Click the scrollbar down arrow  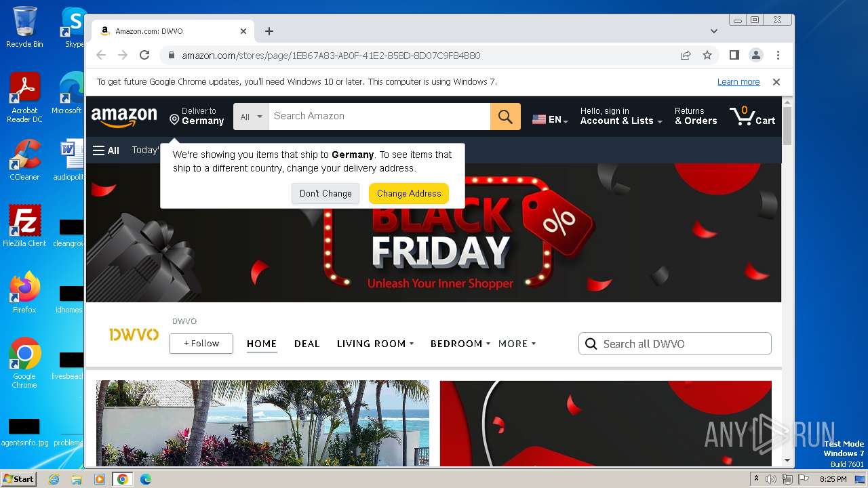pyautogui.click(x=787, y=461)
